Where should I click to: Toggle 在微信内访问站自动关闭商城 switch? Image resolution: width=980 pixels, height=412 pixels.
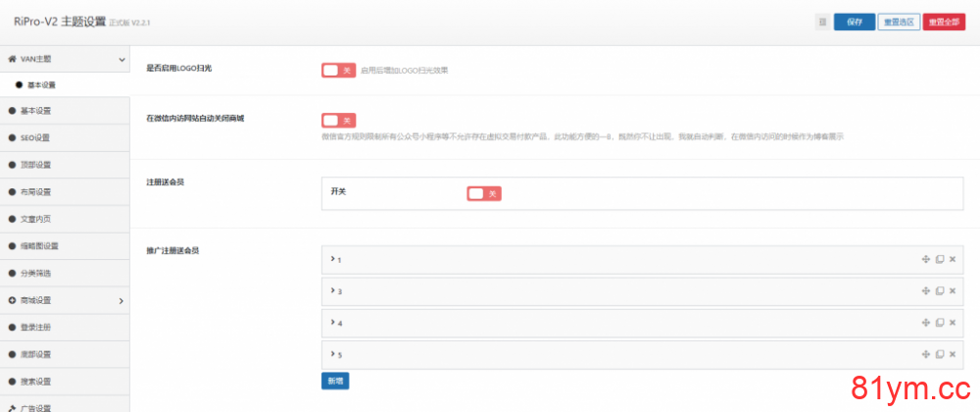tap(338, 121)
